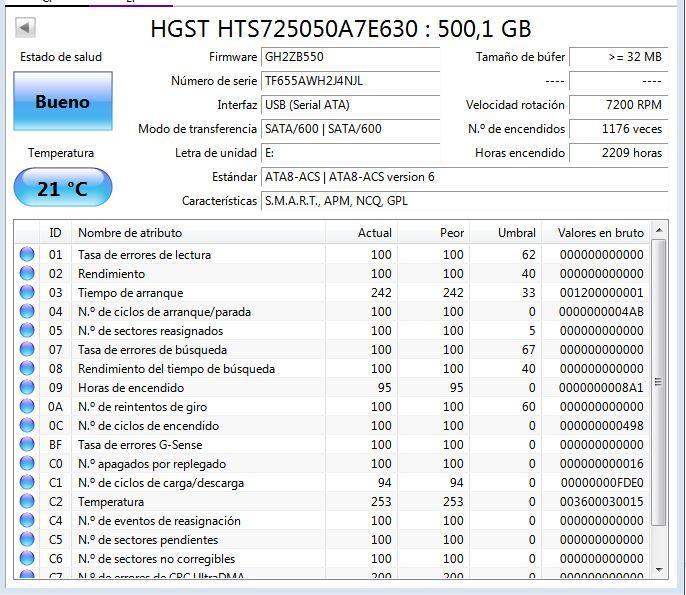Select the Interfaz USB (Serial ATA) field

pos(350,105)
